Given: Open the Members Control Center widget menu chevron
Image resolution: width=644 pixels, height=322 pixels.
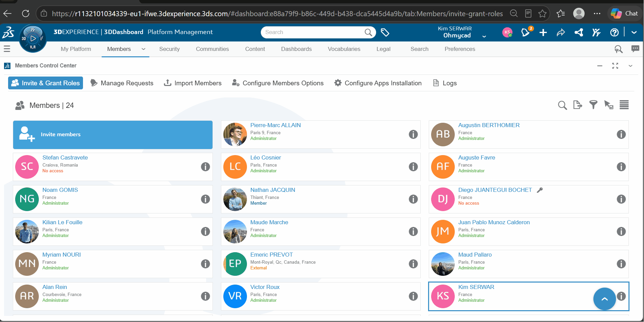Looking at the screenshot, I should coord(630,66).
